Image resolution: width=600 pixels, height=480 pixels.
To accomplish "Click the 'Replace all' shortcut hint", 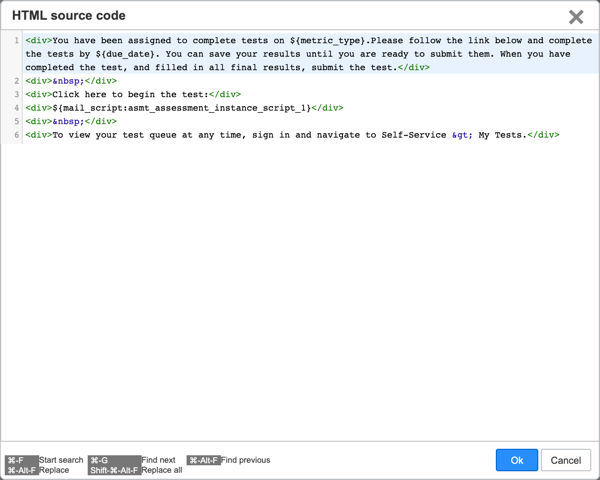I will (x=161, y=470).
